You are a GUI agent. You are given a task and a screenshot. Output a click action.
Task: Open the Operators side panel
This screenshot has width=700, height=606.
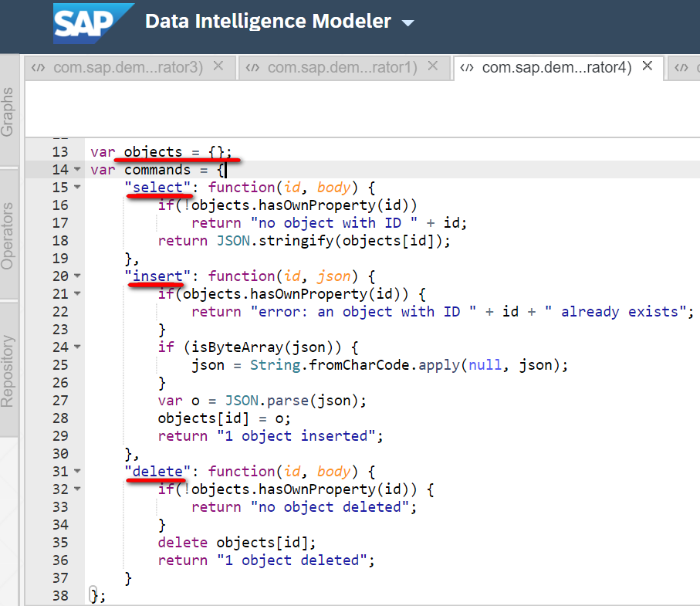(x=8, y=235)
